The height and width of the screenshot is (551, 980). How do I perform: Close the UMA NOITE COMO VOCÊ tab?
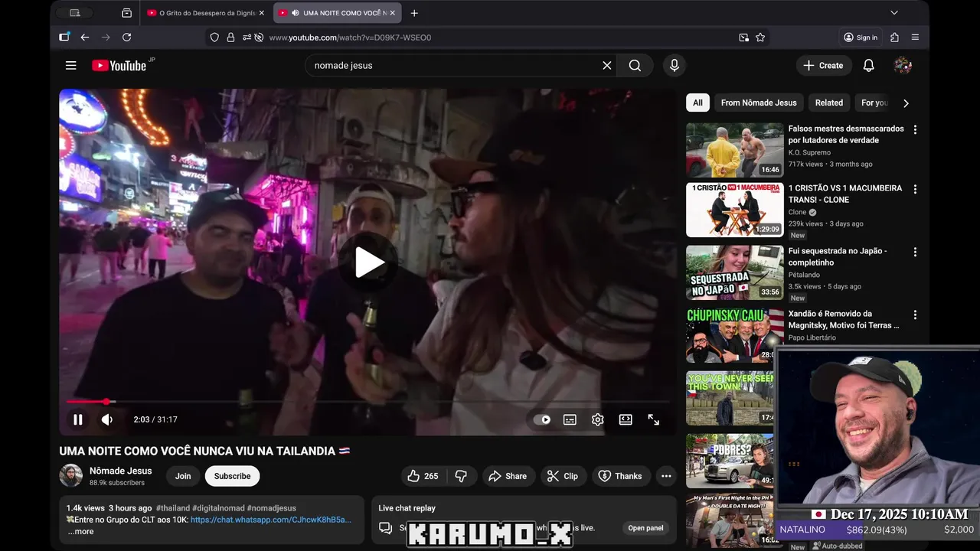click(393, 13)
